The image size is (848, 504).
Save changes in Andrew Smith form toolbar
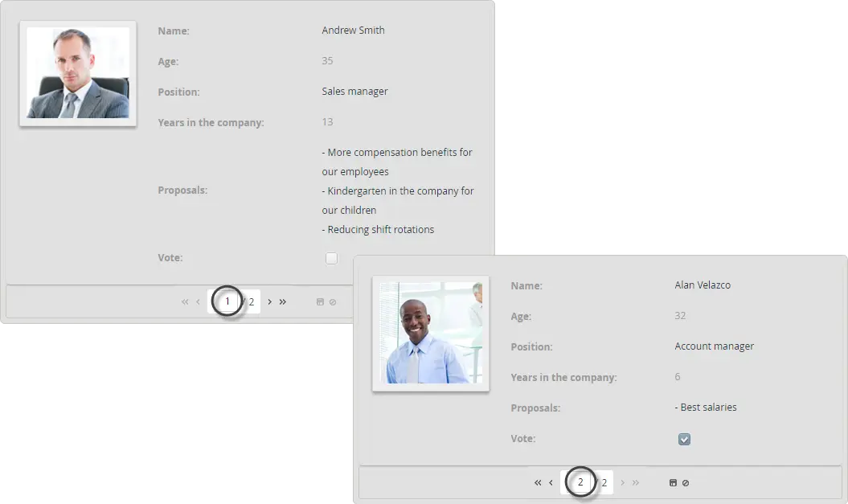(x=320, y=301)
